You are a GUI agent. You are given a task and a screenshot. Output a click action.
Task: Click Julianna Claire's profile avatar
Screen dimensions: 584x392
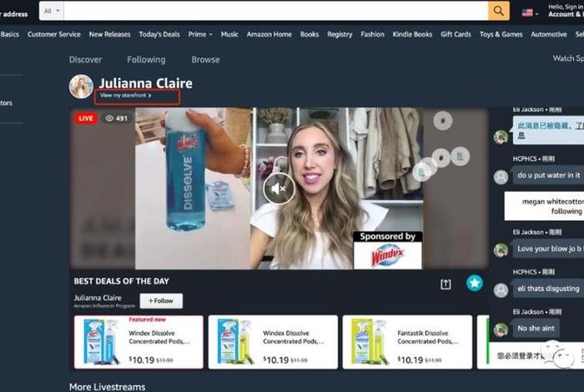(x=81, y=87)
